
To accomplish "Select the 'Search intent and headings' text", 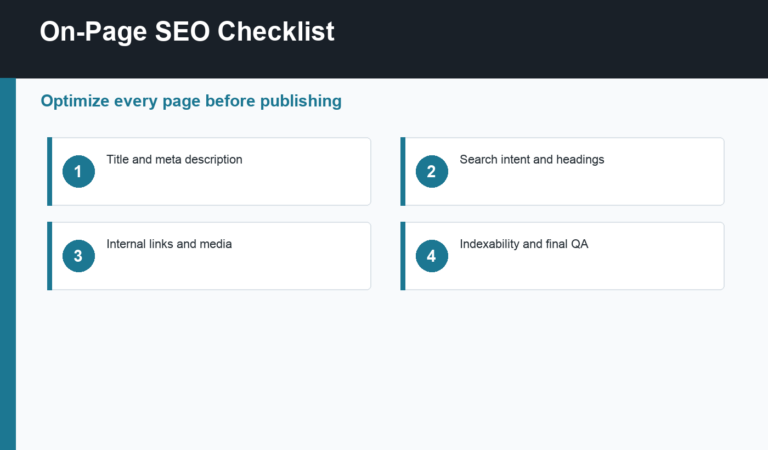I will click(532, 160).
